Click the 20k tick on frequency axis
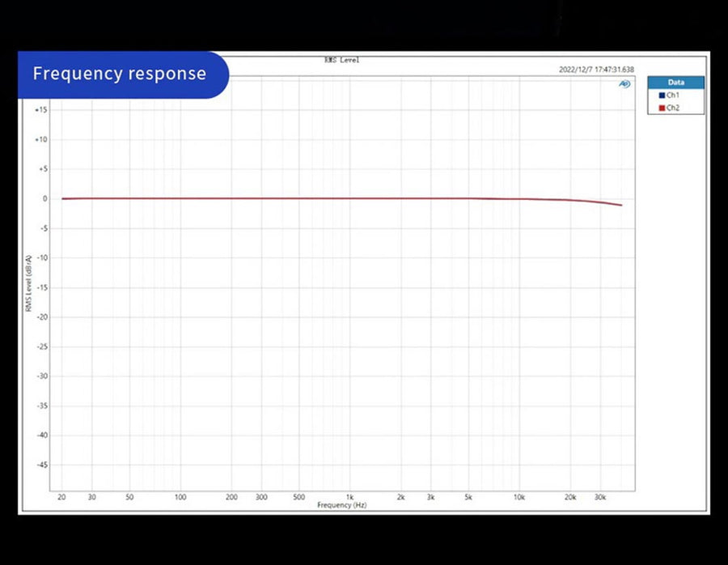 click(x=570, y=497)
